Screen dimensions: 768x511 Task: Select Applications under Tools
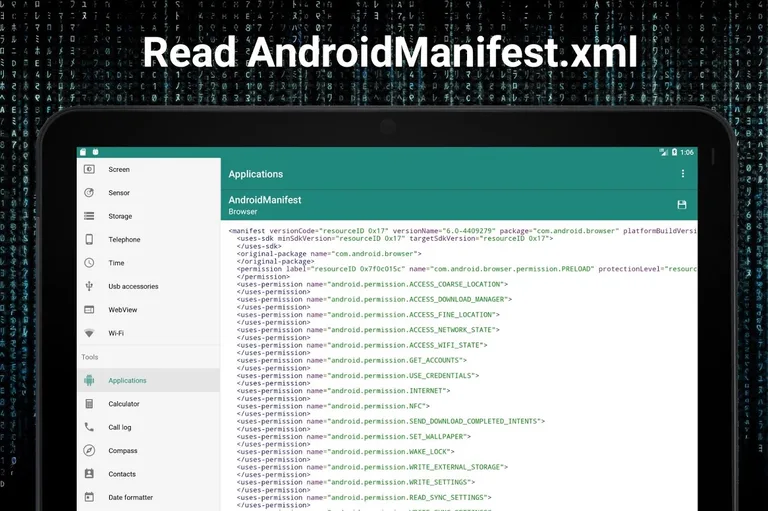click(149, 380)
